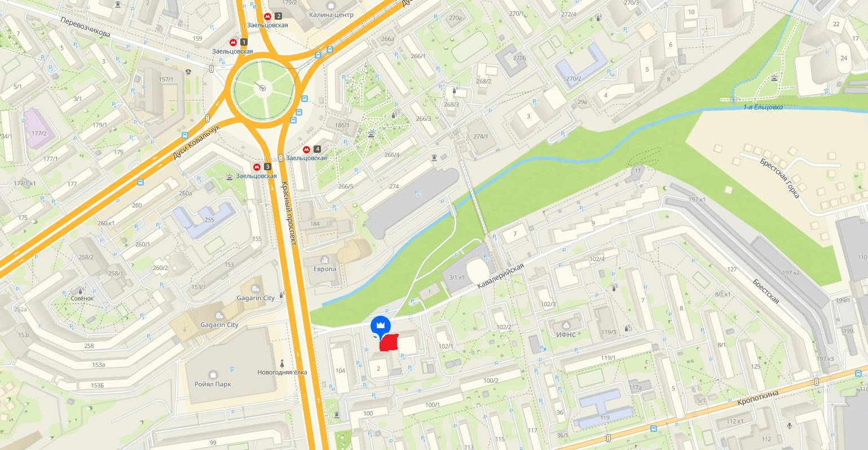The height and width of the screenshot is (450, 868).
Task: Click the Заельцовская metro exit 4 icon
Action: click(x=307, y=149)
